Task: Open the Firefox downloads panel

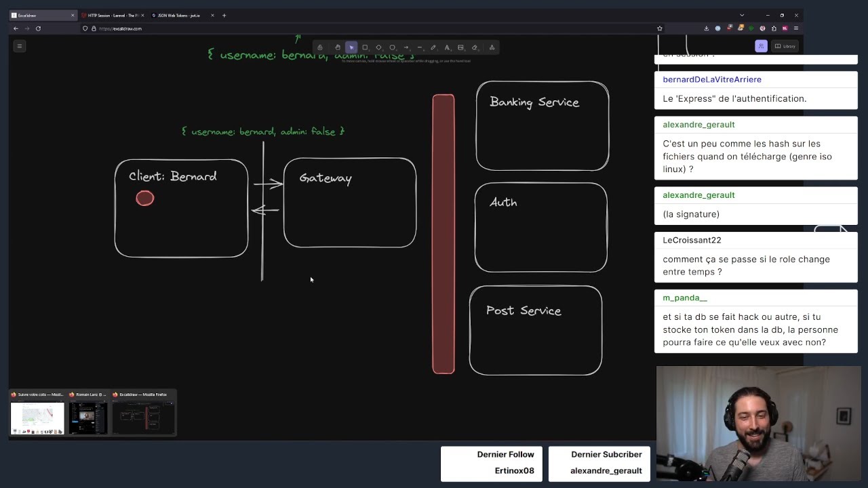Action: pyautogui.click(x=707, y=28)
